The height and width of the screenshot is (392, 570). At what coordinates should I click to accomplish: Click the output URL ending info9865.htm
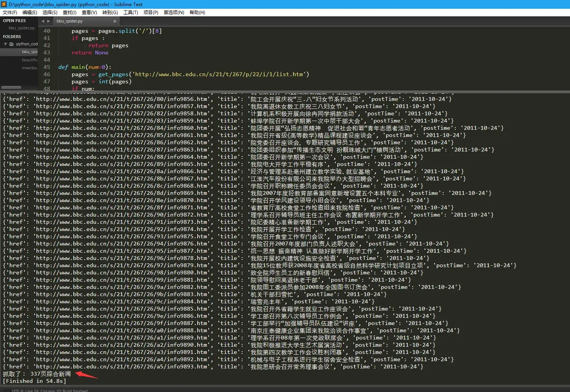122,164
